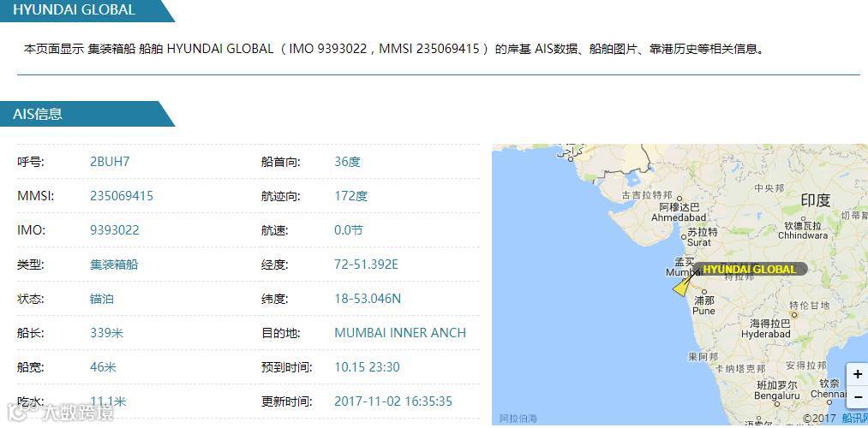Click the MMSI value 235069415 in table
868x428 pixels.
[x=122, y=196]
